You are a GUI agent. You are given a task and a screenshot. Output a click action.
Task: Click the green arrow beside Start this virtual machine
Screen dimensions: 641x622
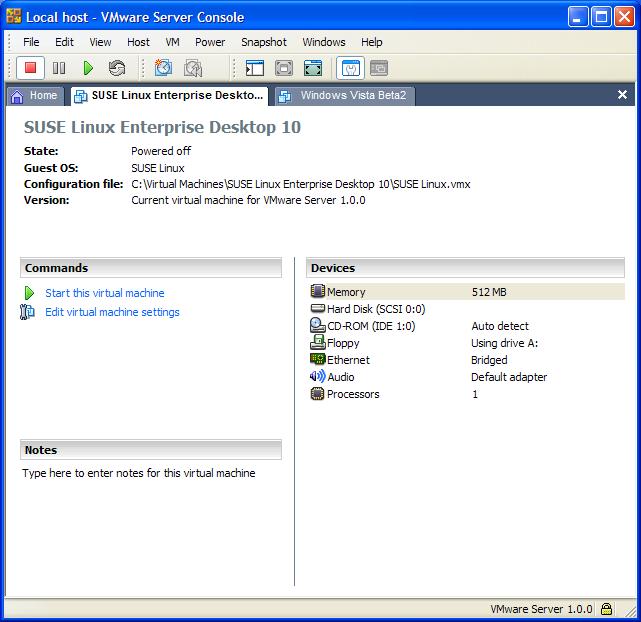point(29,293)
